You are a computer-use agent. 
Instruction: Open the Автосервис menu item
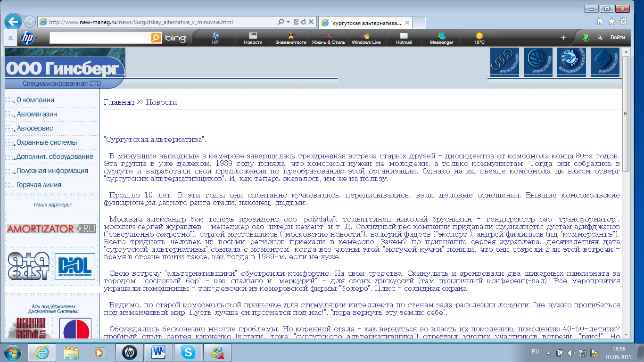(34, 128)
